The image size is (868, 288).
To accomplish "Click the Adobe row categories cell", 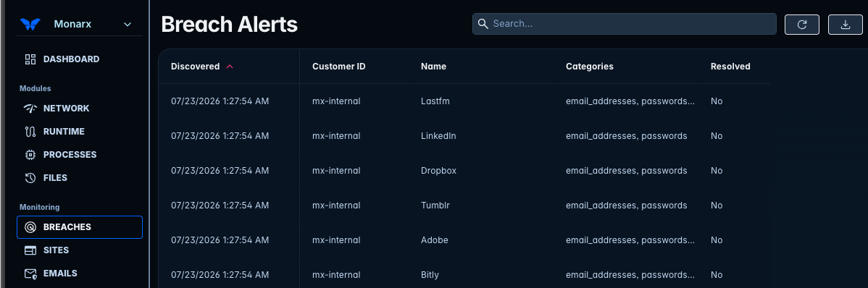I will click(630, 240).
